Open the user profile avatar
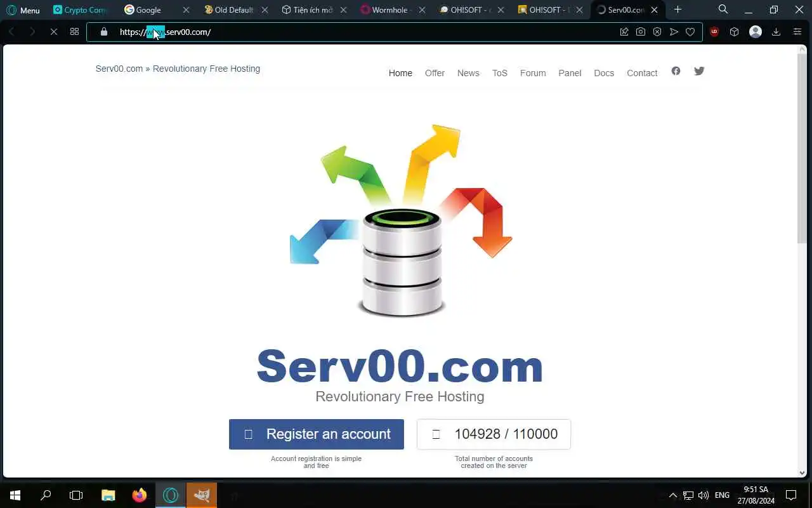The height and width of the screenshot is (508, 812). pyautogui.click(x=755, y=32)
